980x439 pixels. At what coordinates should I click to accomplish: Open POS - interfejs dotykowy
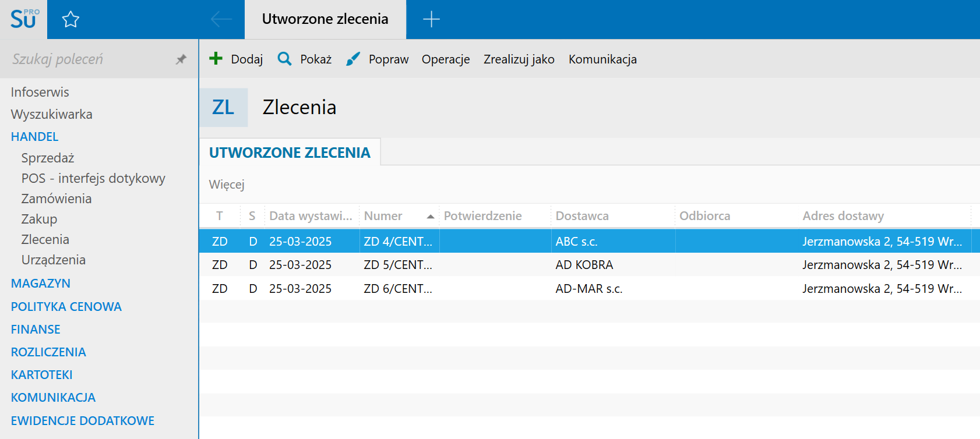93,178
